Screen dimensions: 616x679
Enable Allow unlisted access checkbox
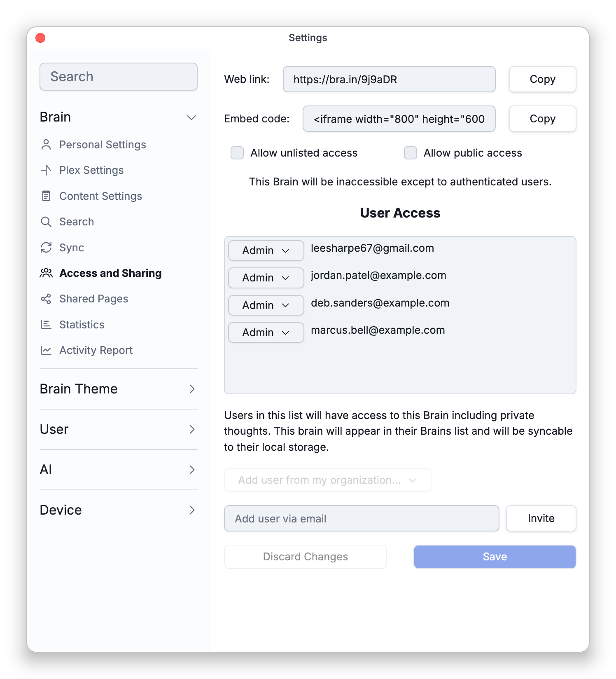tap(237, 153)
